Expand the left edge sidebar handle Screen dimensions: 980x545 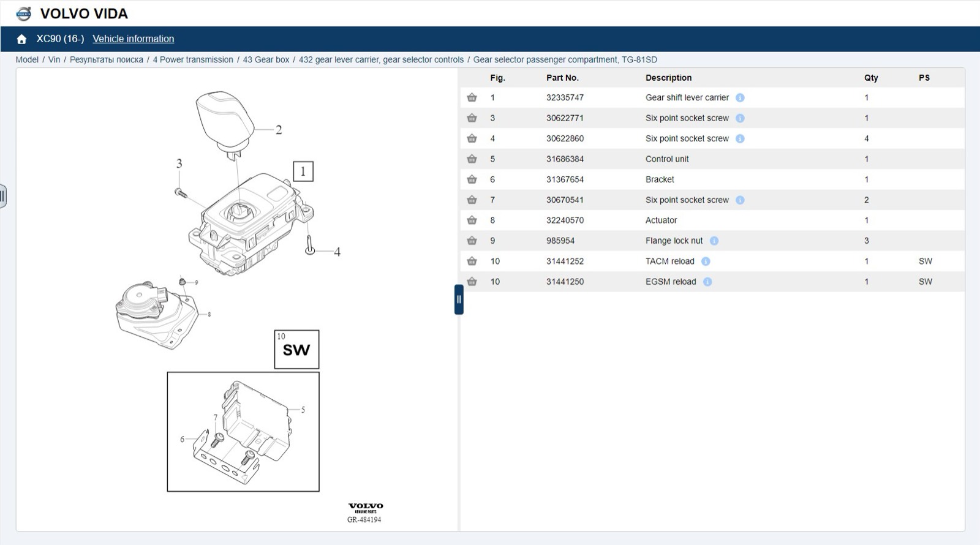(2, 196)
